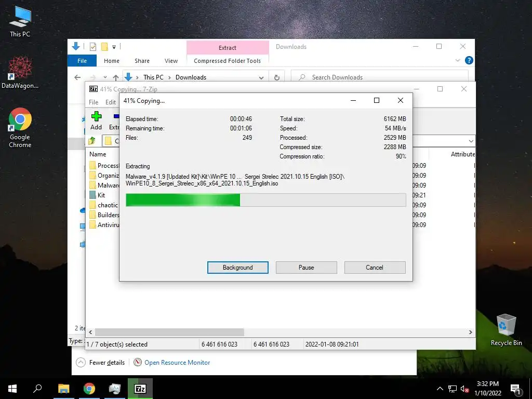Screen dimensions: 532x399
Task: Click the Search Downloads field
Action: click(x=380, y=77)
